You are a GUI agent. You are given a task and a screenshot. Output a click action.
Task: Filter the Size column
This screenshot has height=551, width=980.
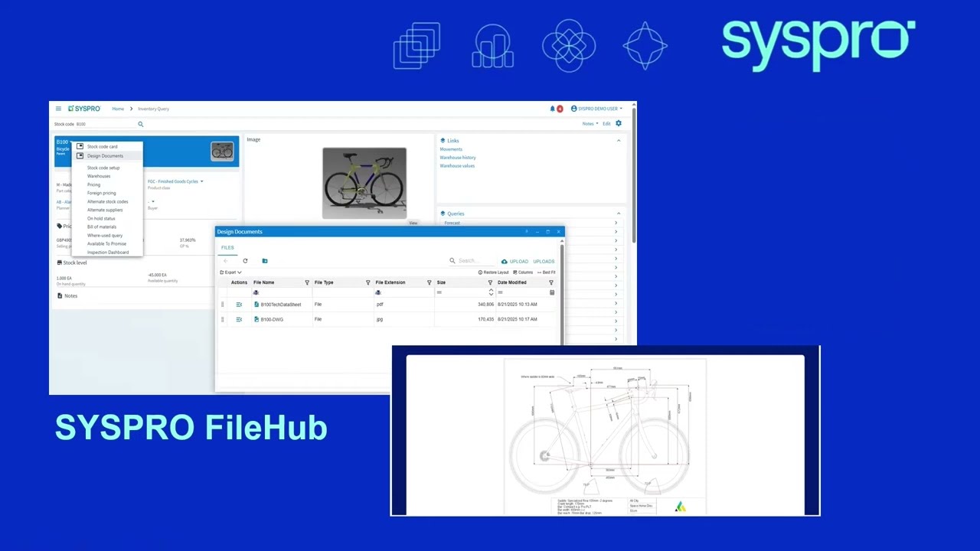tap(490, 282)
